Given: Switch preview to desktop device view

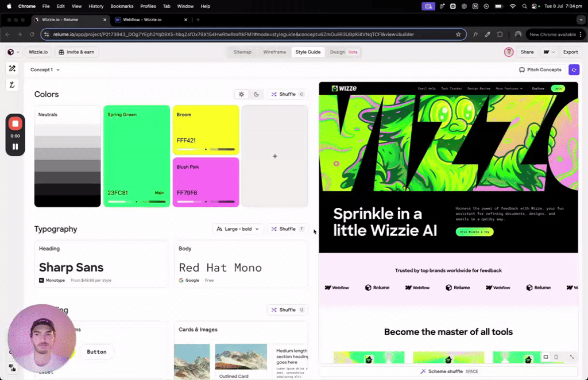Looking at the screenshot, I should click(546, 357).
